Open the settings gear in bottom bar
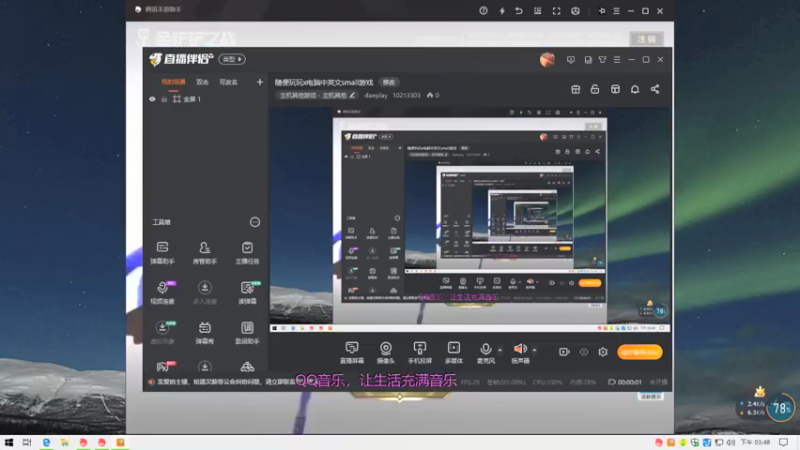The width and height of the screenshot is (800, 450). click(x=603, y=352)
